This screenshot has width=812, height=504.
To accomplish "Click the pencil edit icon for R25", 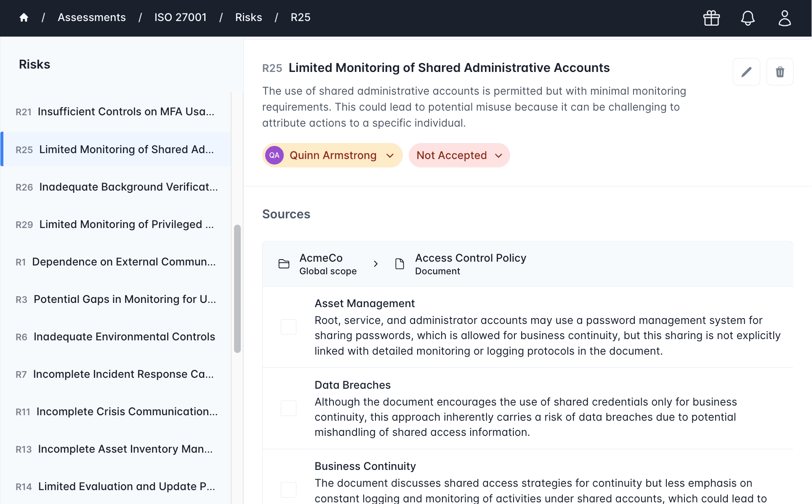I will (746, 72).
